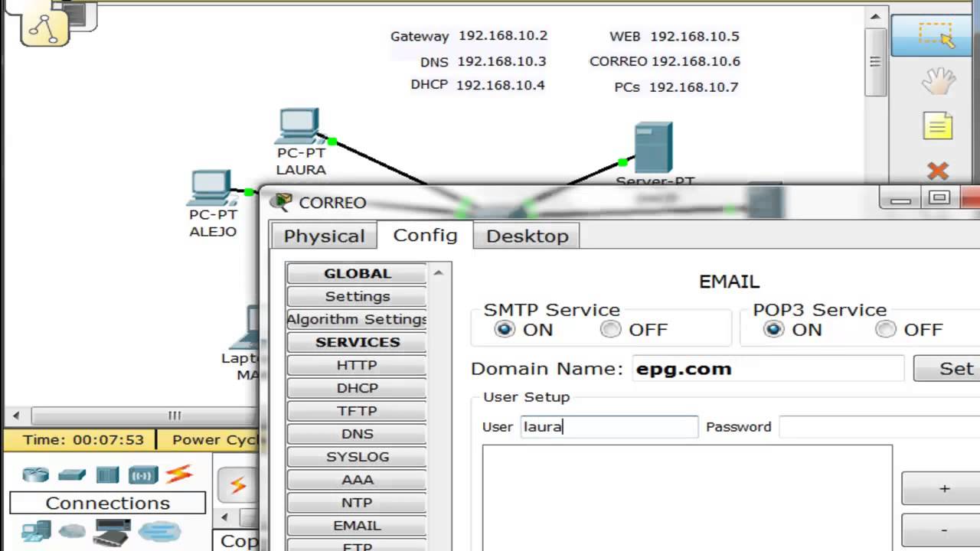Image resolution: width=980 pixels, height=551 pixels.
Task: Remove a user with minus button
Action: pos(941,530)
